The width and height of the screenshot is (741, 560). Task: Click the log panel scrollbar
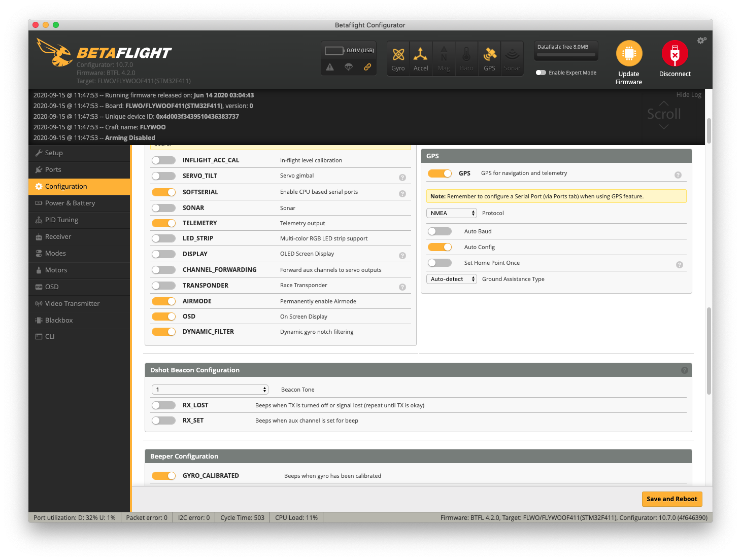point(709,131)
